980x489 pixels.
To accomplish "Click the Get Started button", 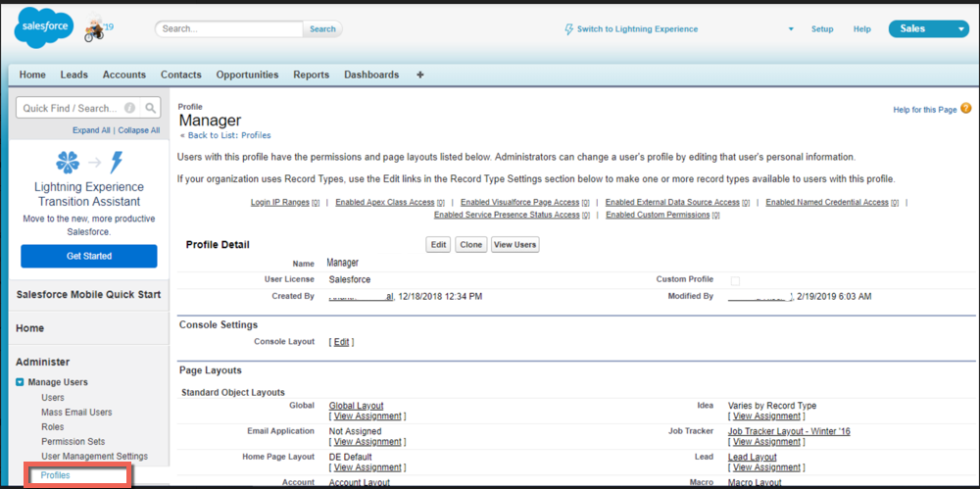I will 89,256.
